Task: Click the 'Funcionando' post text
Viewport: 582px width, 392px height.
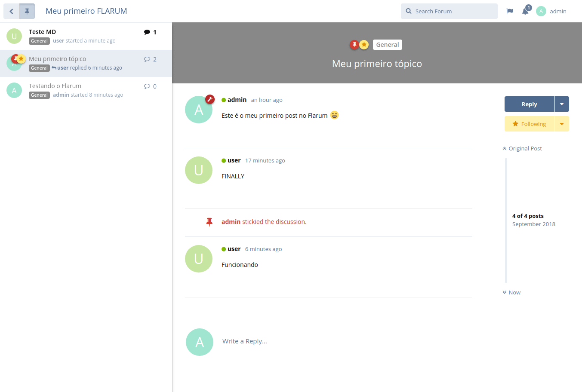Action: (x=240, y=265)
